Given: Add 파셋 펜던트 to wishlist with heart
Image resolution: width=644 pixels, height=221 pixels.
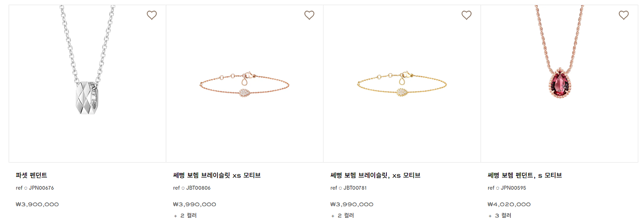Looking at the screenshot, I should pos(152,15).
